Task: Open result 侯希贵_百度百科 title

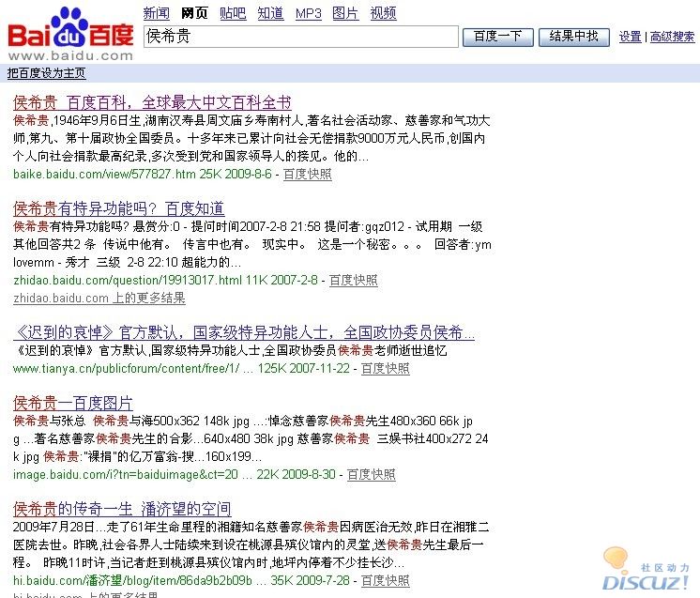Action: pos(152,102)
